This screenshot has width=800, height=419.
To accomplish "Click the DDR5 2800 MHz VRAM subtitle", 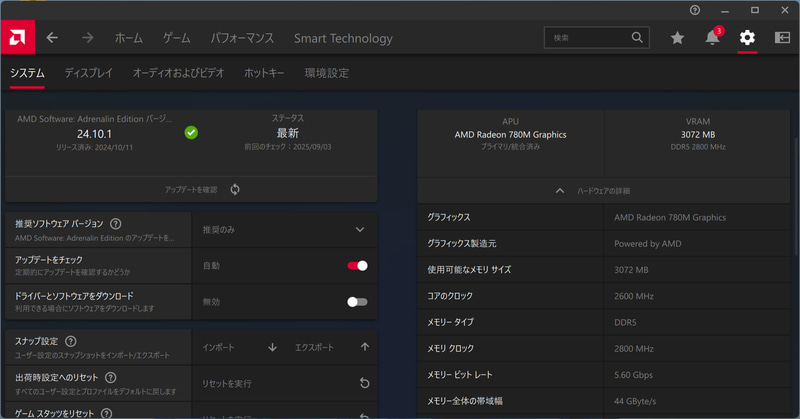I will 698,147.
